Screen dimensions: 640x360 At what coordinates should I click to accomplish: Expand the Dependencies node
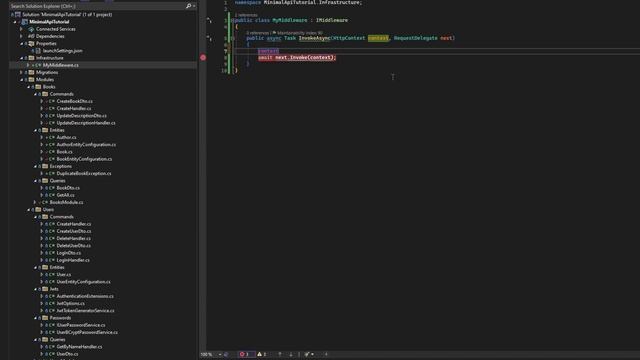22,36
